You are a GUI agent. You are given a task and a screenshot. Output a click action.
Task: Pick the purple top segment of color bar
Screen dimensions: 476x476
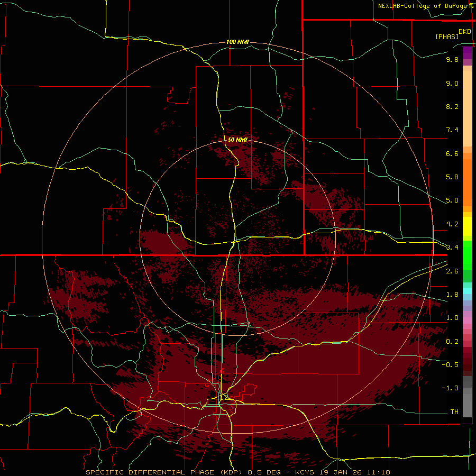click(x=467, y=53)
